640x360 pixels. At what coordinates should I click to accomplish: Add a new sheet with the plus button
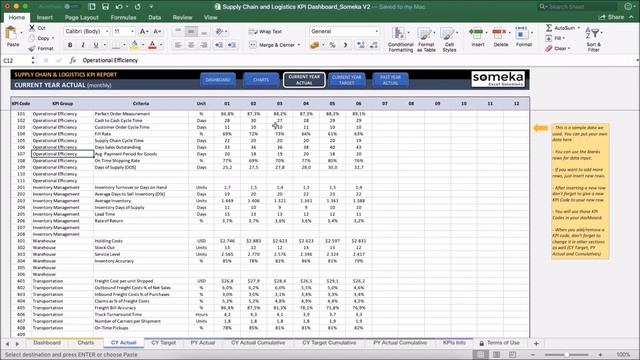(536, 343)
